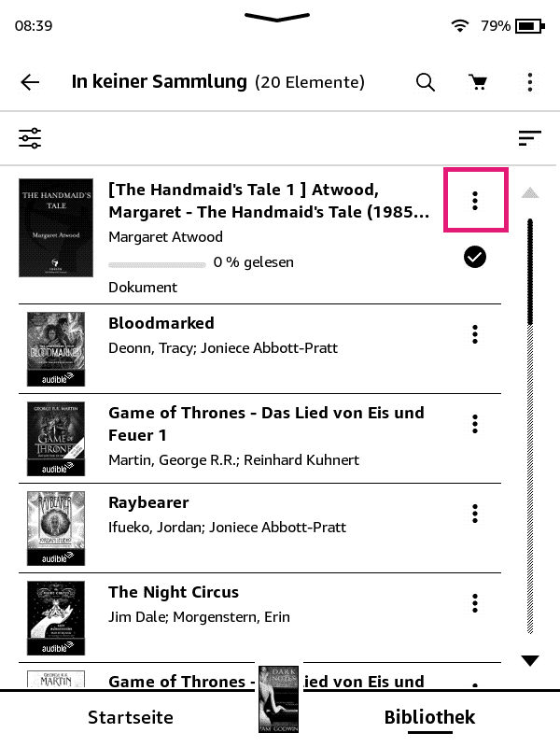Open the top-right overflow menu

529,82
